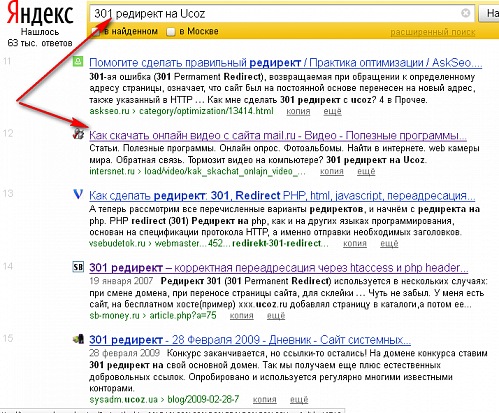This screenshot has height=413, width=499.
Task: Open the 'копия' cached copy for sysadm.ucoz.ua
Action: click(x=264, y=399)
